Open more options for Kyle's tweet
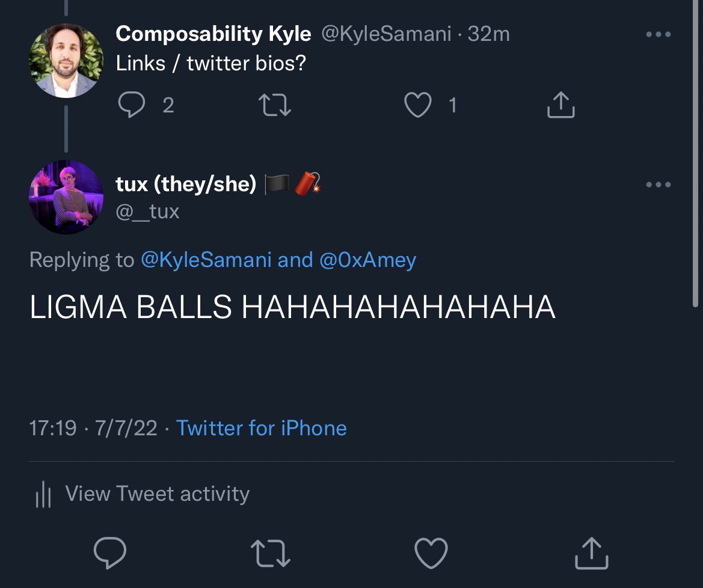The image size is (703, 588). pos(658,34)
